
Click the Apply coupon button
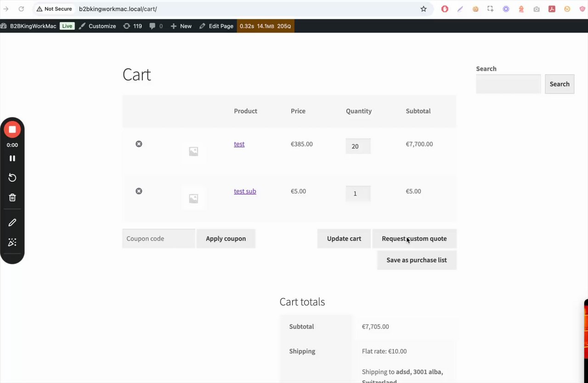(x=226, y=239)
